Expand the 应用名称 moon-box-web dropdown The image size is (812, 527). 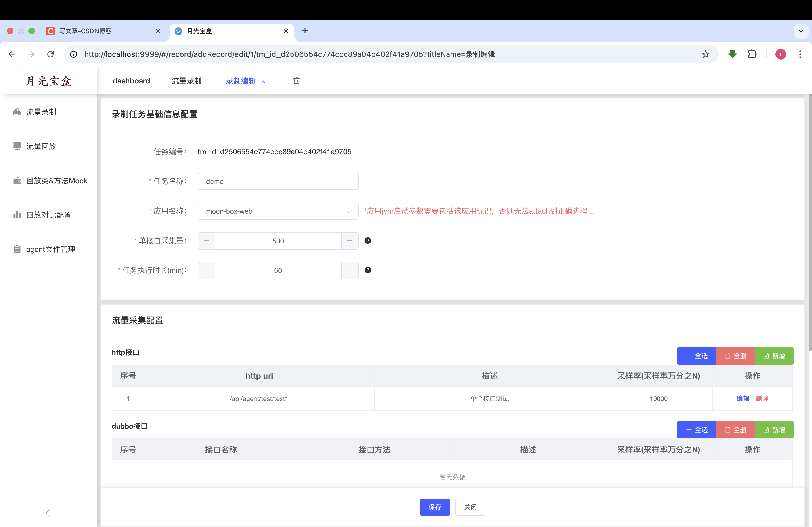coord(278,211)
